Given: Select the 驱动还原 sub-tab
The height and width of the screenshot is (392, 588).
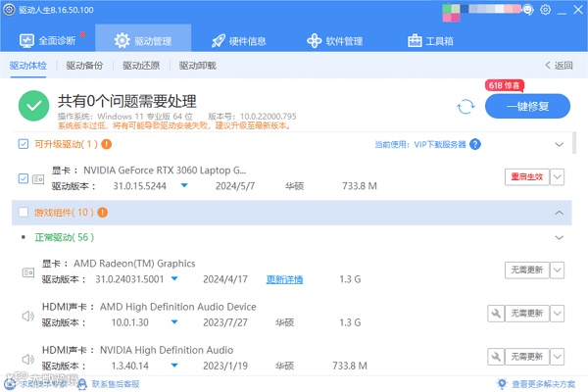Looking at the screenshot, I should click(x=141, y=66).
